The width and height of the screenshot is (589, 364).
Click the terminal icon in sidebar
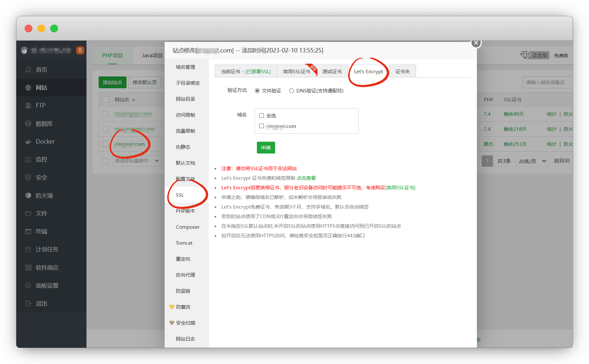click(x=28, y=231)
